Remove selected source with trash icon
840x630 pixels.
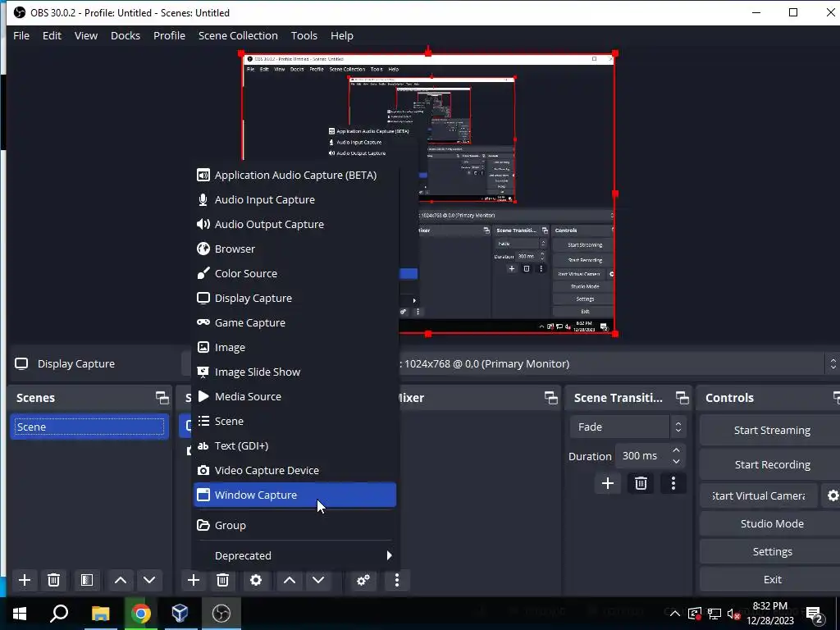(223, 580)
